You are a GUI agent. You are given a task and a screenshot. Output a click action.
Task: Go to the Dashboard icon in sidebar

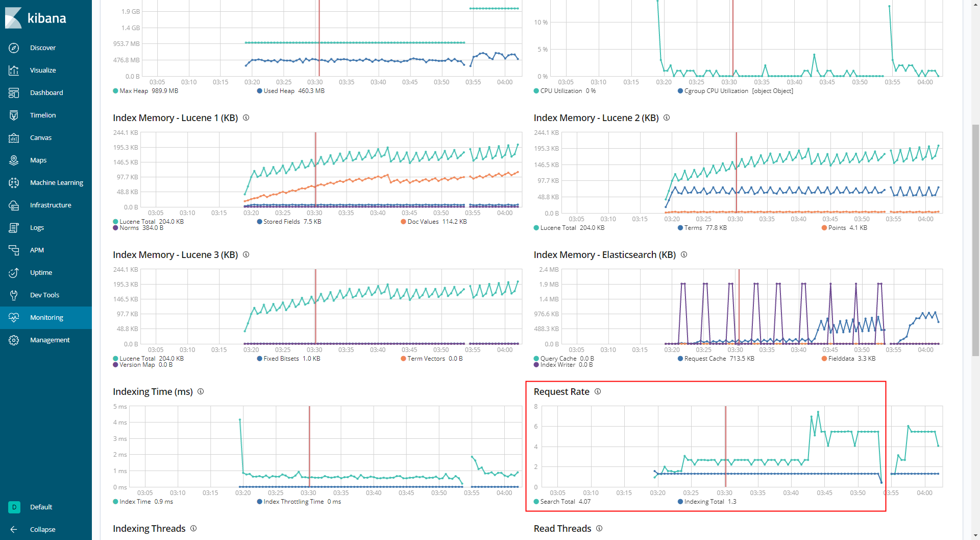click(14, 92)
